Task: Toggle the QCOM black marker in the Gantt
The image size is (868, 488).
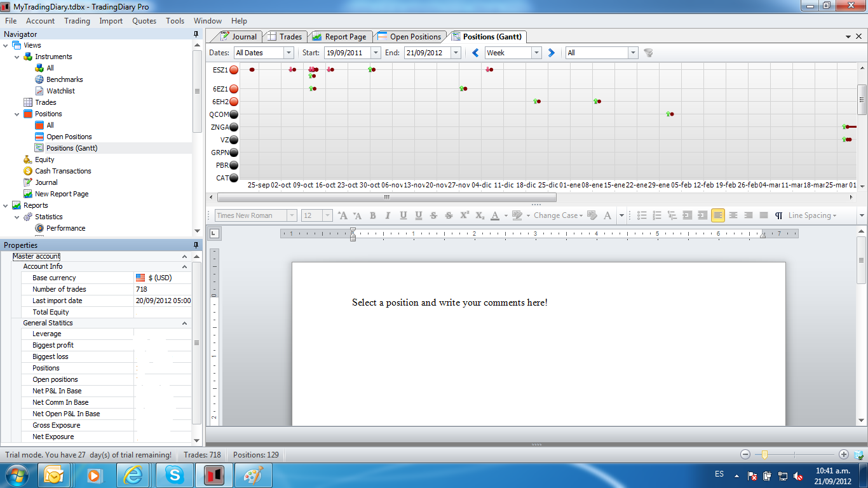Action: coord(234,114)
